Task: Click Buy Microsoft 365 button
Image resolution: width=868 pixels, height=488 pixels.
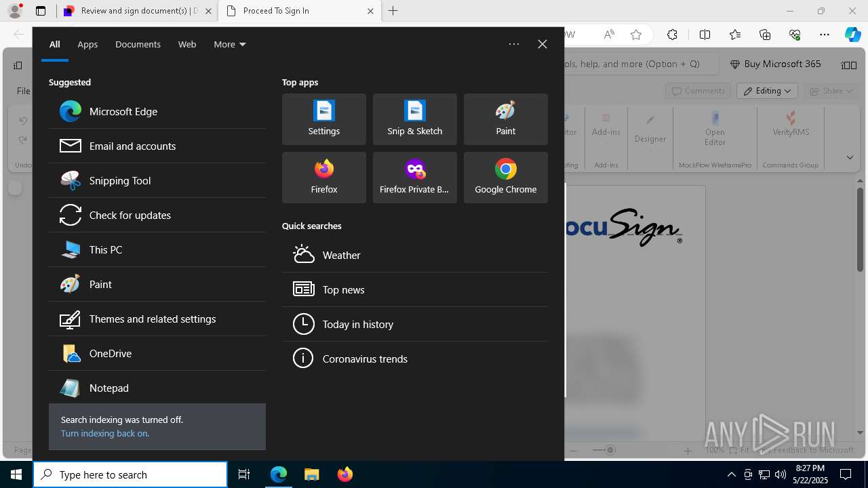Action: 775,64
